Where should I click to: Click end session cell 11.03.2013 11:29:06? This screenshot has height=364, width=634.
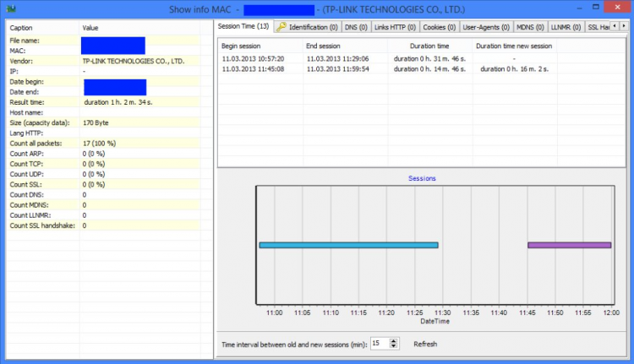pos(337,58)
